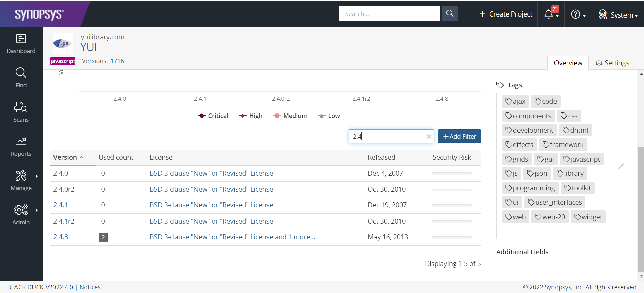Image resolution: width=644 pixels, height=293 pixels.
Task: Click the dhtml tag
Action: (575, 130)
